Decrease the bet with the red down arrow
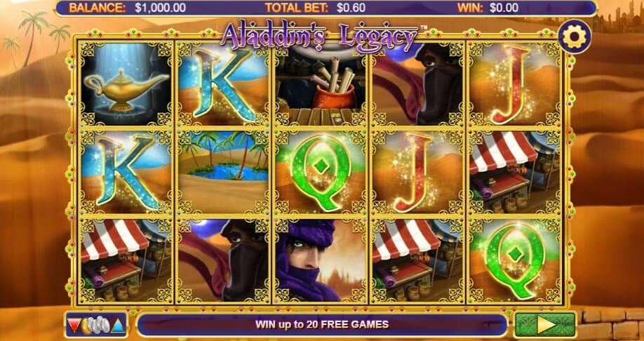The height and width of the screenshot is (341, 644). click(x=74, y=326)
